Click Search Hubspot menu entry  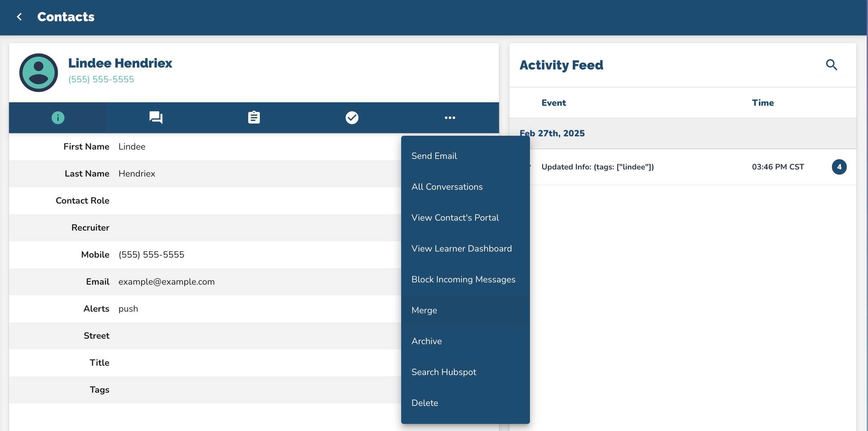[x=444, y=372]
